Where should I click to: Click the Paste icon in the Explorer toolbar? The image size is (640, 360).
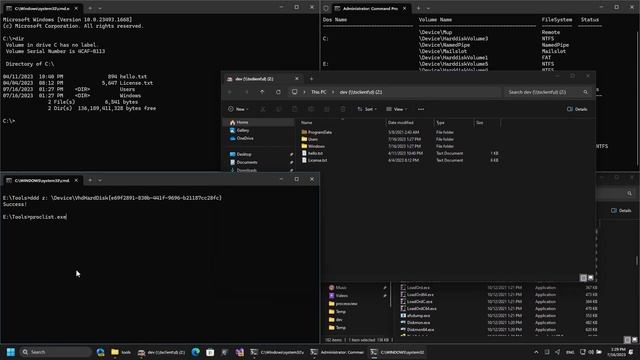tap(295, 109)
